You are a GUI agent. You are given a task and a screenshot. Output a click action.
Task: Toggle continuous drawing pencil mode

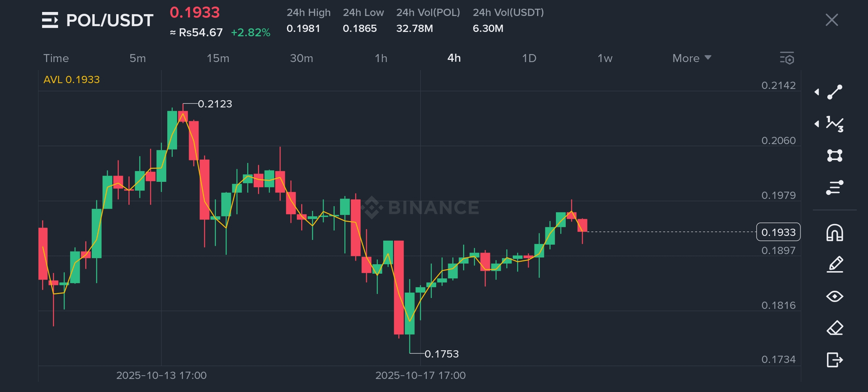(x=835, y=264)
